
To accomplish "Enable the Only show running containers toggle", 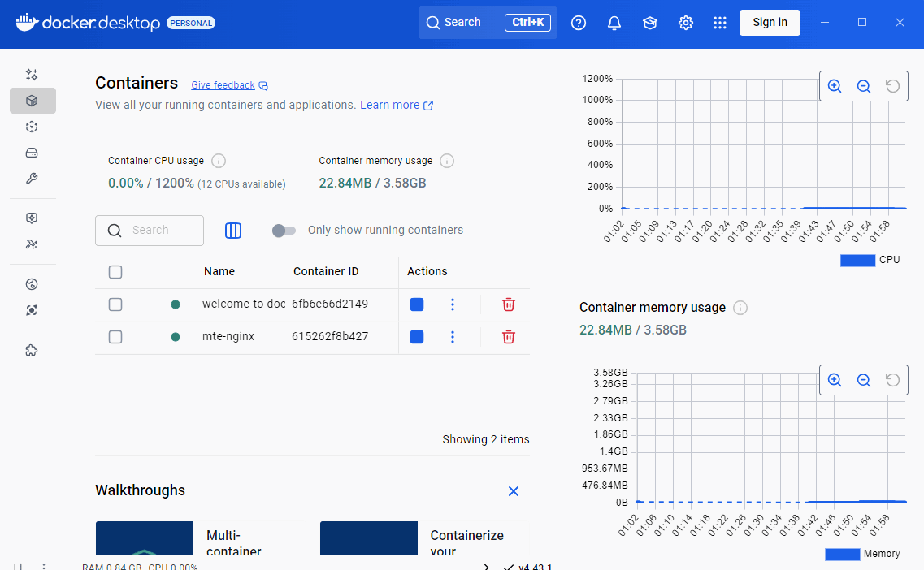I will point(284,231).
